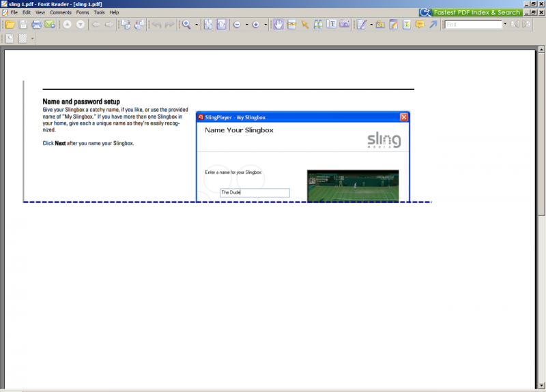
Task: Open the Comments menu
Action: point(61,12)
